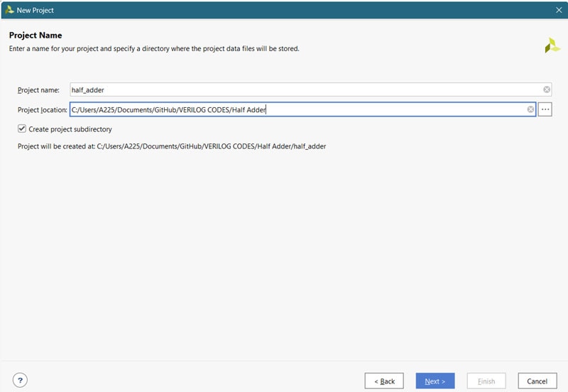Browse for project location with ellipsis button
Image resolution: width=568 pixels, height=392 pixels.
tap(545, 109)
